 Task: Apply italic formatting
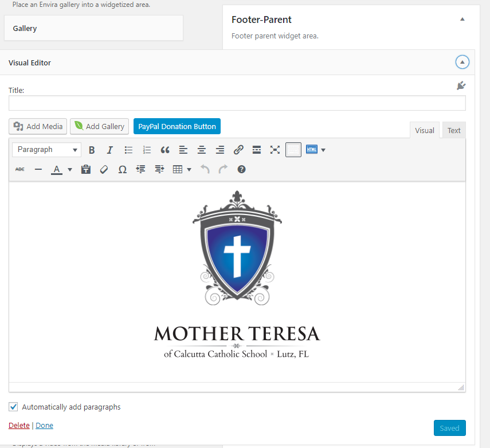coord(110,150)
